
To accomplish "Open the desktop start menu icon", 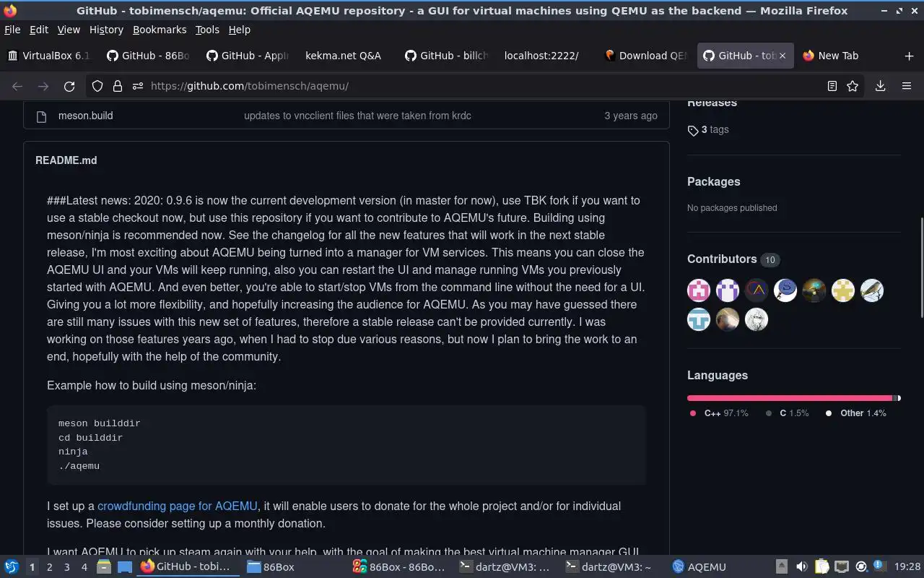I will (x=12, y=567).
